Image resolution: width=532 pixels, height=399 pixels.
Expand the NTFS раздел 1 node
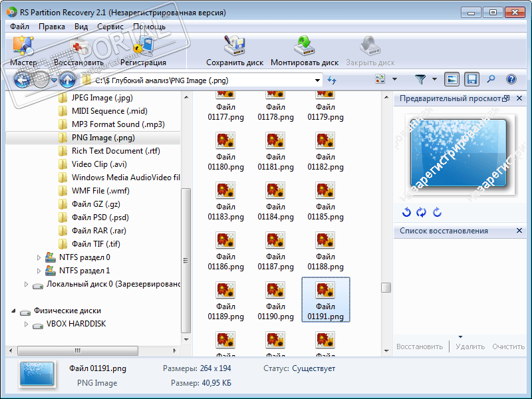(x=39, y=271)
